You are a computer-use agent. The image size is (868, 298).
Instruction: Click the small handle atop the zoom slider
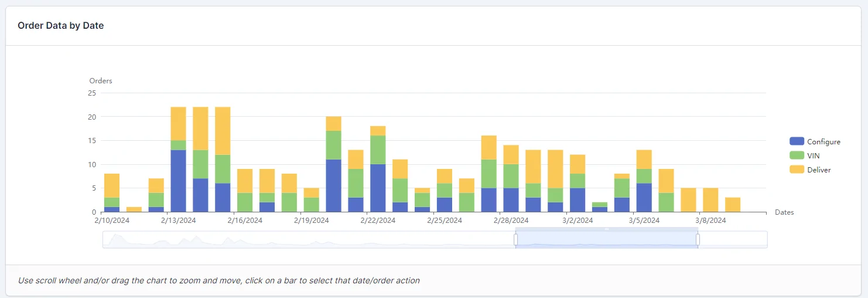[x=607, y=229]
